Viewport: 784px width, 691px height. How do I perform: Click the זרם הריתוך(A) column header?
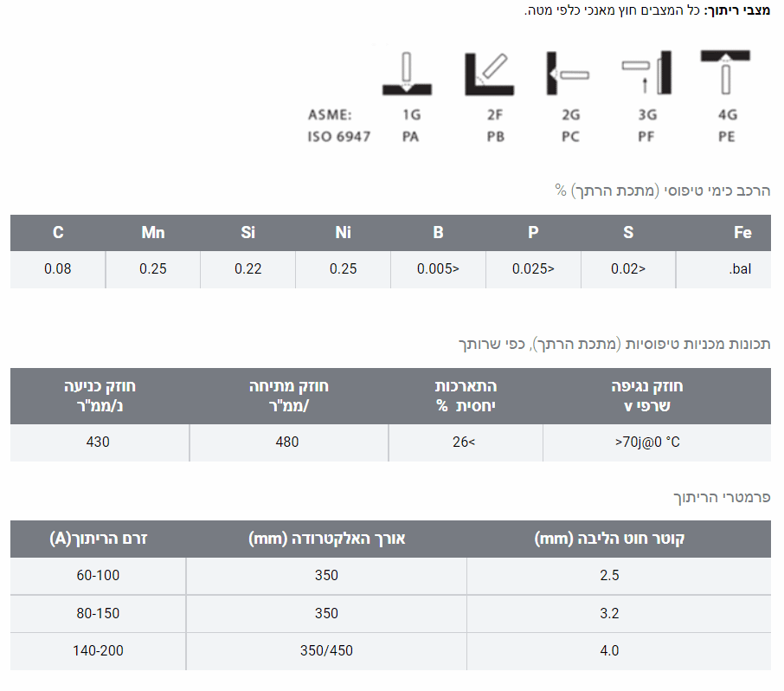click(x=98, y=539)
